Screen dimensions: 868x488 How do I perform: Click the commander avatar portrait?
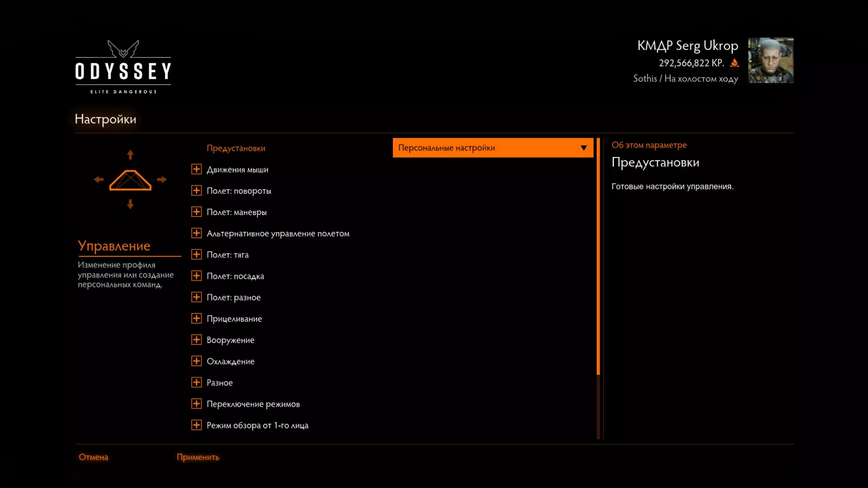[x=770, y=60]
